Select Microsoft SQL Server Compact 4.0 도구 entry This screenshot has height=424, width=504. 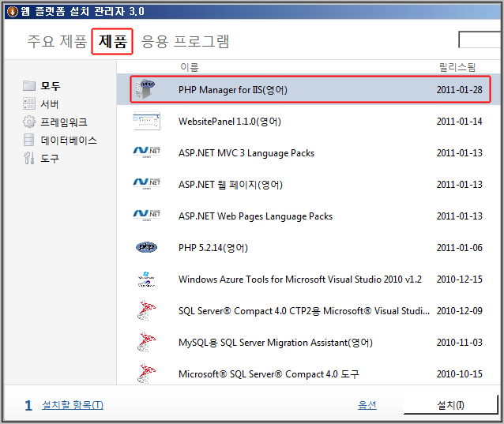269,373
